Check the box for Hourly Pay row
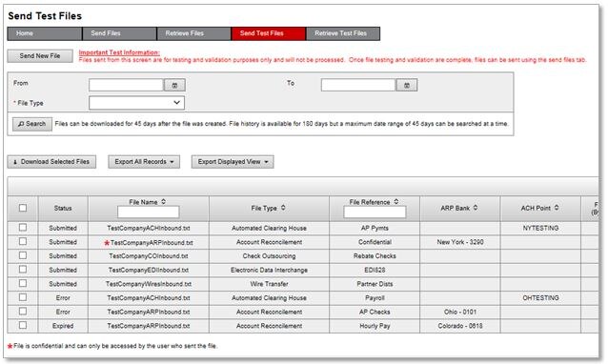Screen dimensions: 608x364 pyautogui.click(x=23, y=325)
